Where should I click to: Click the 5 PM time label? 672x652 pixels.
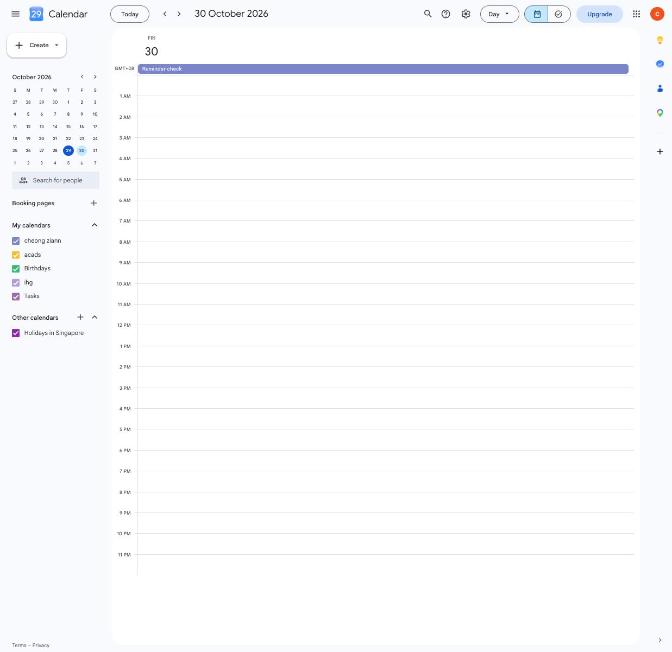pos(125,429)
